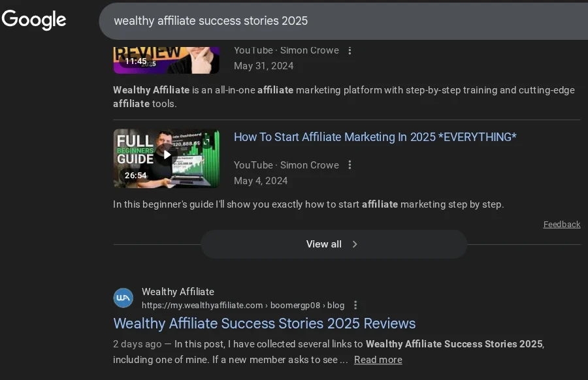
Task: Click the Wealthy Affiliate site name above the URL
Action: click(x=178, y=291)
